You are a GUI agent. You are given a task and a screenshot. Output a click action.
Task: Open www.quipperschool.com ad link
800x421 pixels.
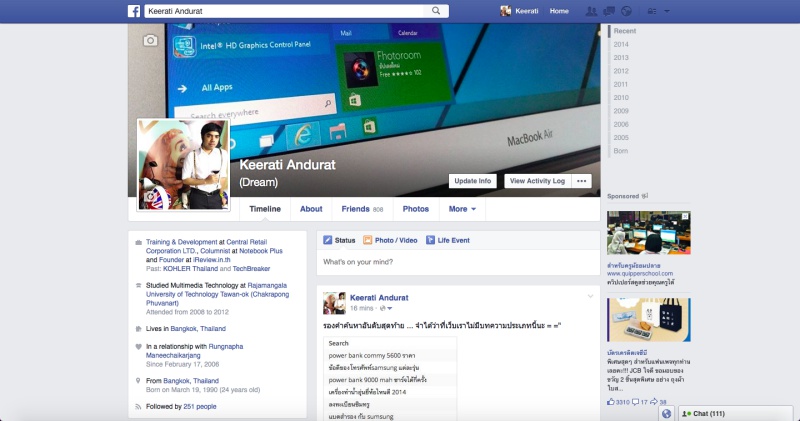point(640,274)
